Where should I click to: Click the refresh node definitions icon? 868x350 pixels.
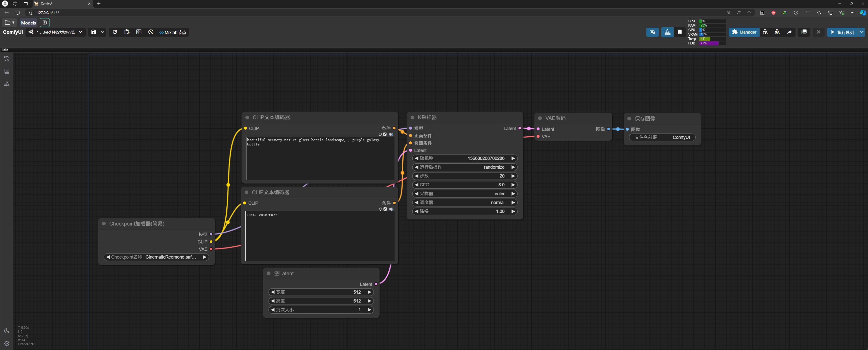pos(114,32)
